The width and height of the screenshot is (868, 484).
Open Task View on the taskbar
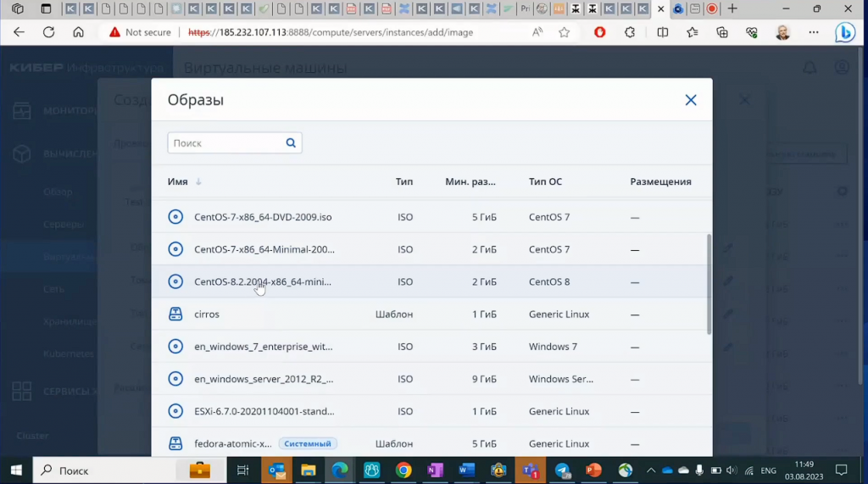point(242,470)
